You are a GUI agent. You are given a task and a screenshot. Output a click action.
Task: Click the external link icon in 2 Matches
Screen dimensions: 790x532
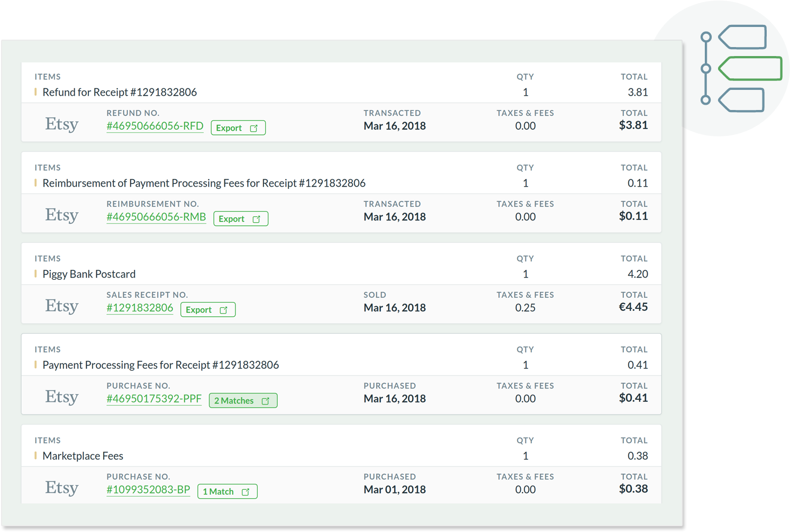point(266,401)
